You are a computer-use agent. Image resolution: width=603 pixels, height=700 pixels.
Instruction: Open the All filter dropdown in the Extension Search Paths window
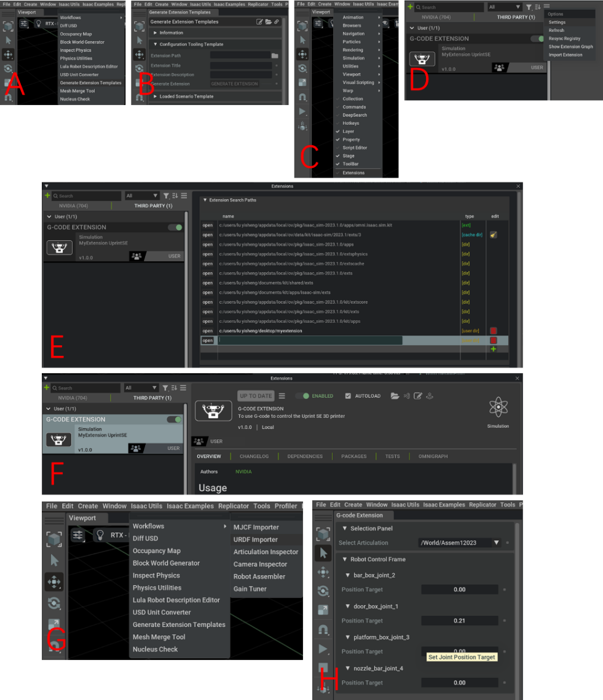pyautogui.click(x=141, y=195)
